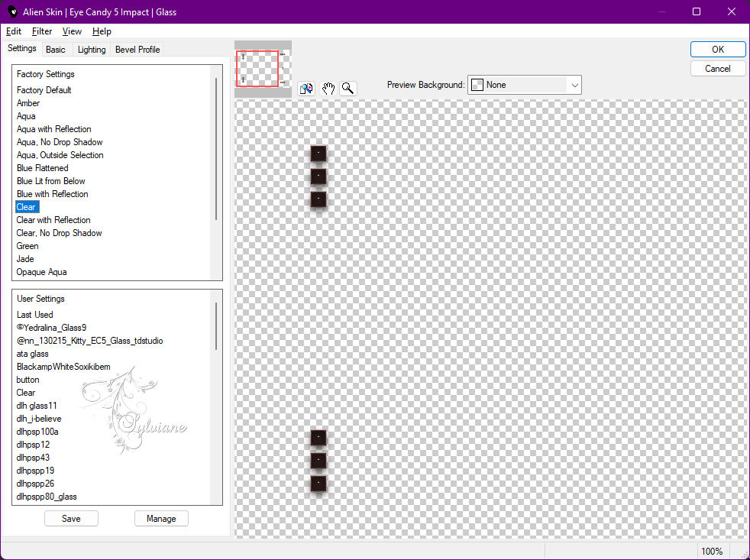Image resolution: width=750 pixels, height=560 pixels.
Task: Click the Cancel button
Action: (x=717, y=69)
